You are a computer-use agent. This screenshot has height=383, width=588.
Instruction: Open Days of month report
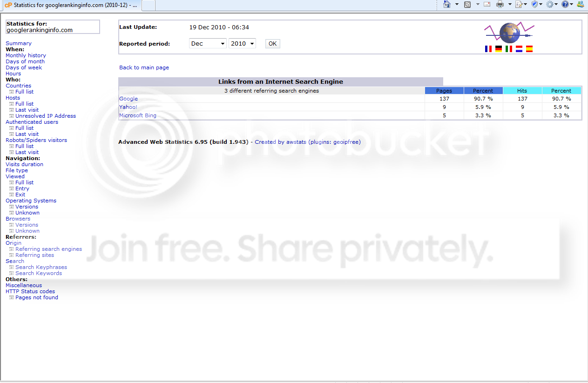(25, 61)
